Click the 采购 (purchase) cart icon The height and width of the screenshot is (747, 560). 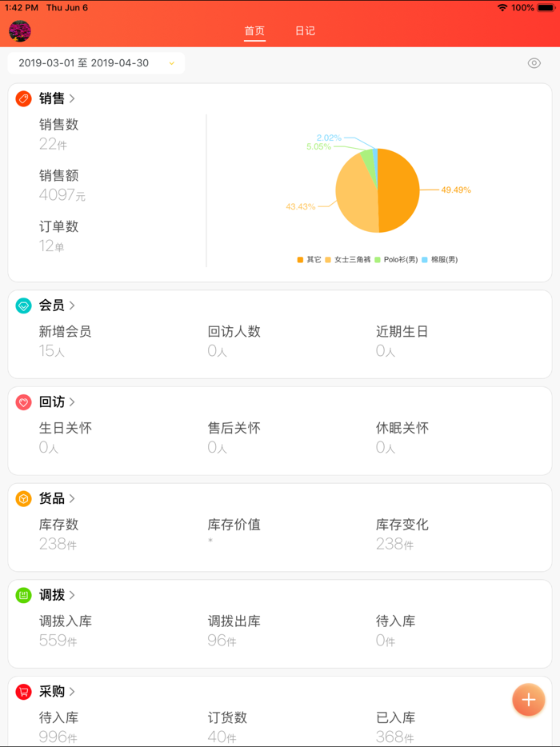click(22, 692)
